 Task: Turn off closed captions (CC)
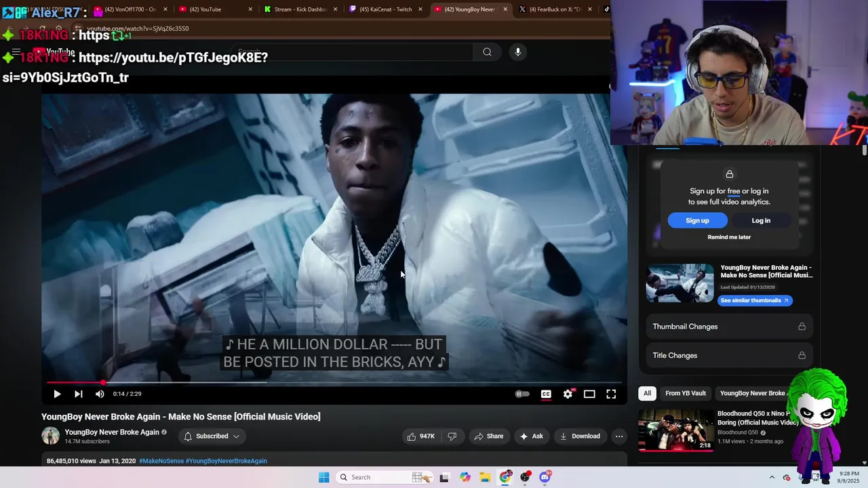pyautogui.click(x=546, y=394)
